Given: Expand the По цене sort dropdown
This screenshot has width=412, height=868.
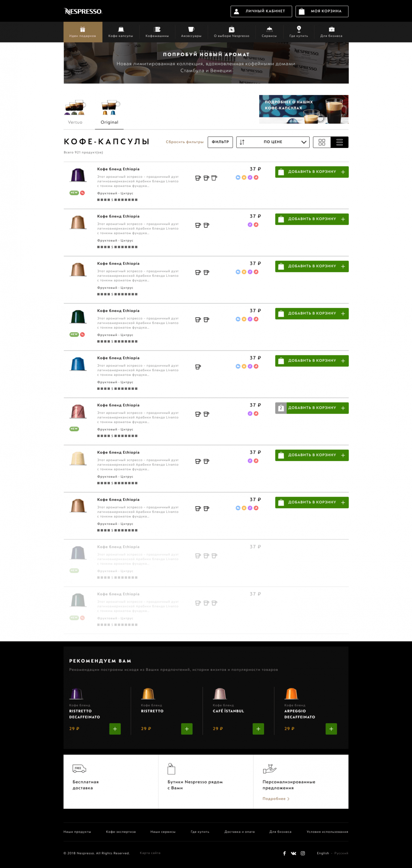Looking at the screenshot, I should (x=272, y=142).
